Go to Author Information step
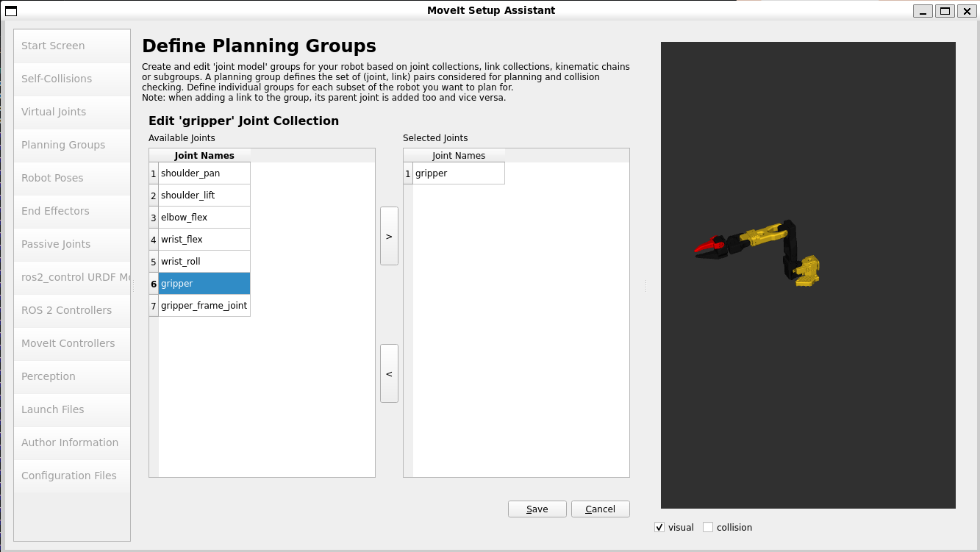980x552 pixels. [72, 442]
